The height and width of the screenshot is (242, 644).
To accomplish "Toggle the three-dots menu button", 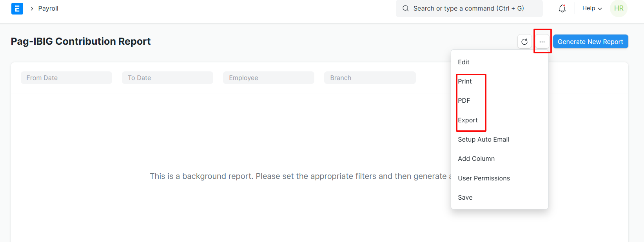I will click(542, 42).
